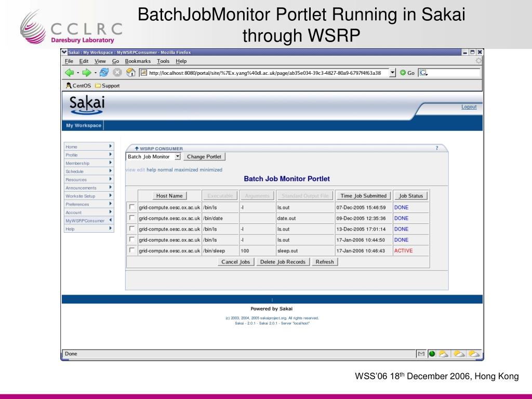Click the WSRP Consumer help question mark
Screen dimensions: 532x399
coord(437,148)
